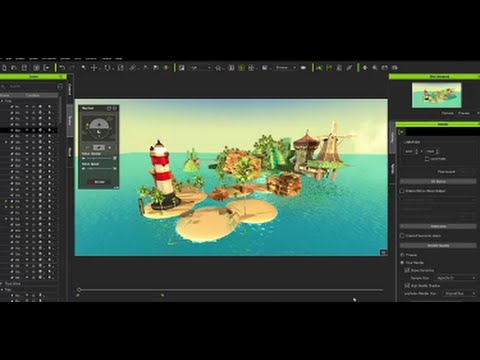Open the camera selection dropdown in toolbar
Screen dimensions: 480x360
pyautogui.click(x=286, y=68)
